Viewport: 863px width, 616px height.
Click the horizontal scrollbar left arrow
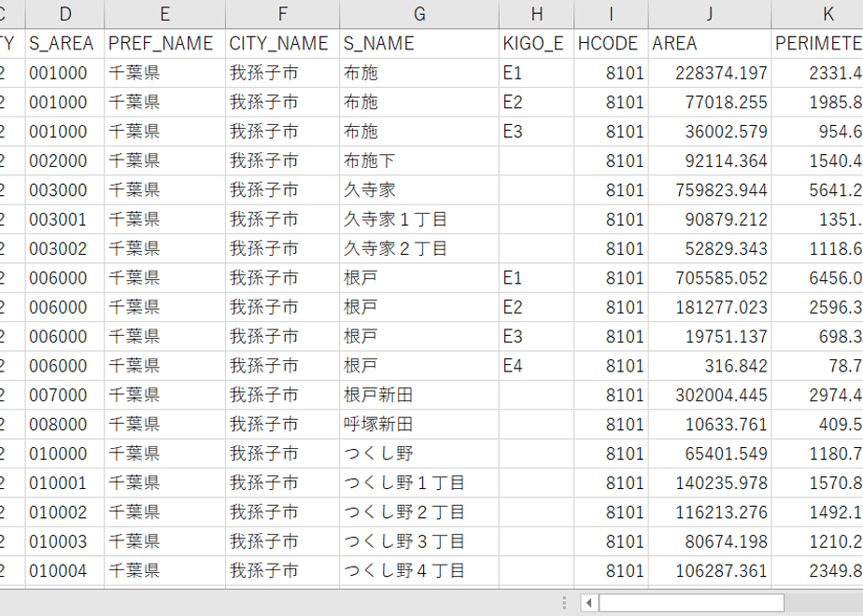point(589,603)
